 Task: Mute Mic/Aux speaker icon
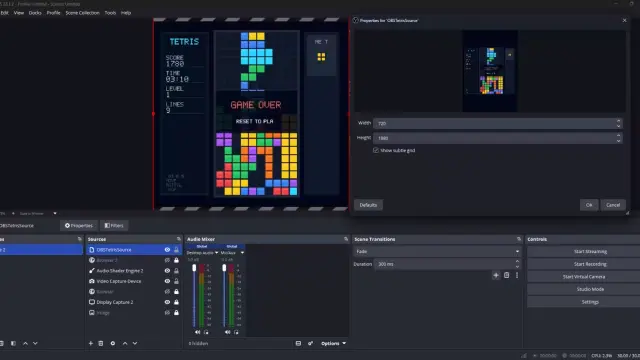[x=227, y=332]
